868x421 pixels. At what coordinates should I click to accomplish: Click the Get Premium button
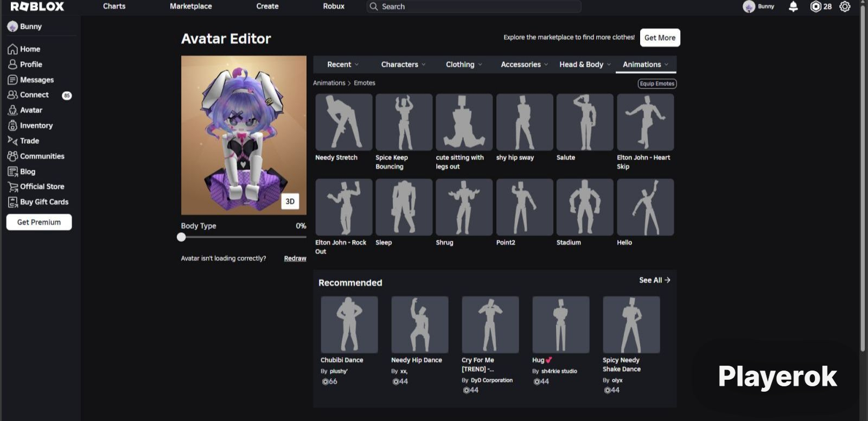pyautogui.click(x=39, y=222)
